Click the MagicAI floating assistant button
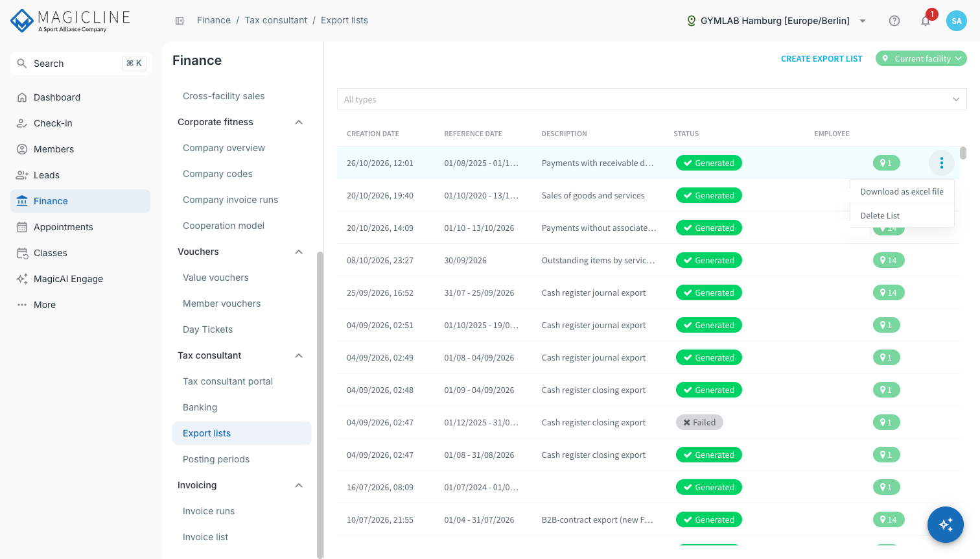 (x=946, y=525)
